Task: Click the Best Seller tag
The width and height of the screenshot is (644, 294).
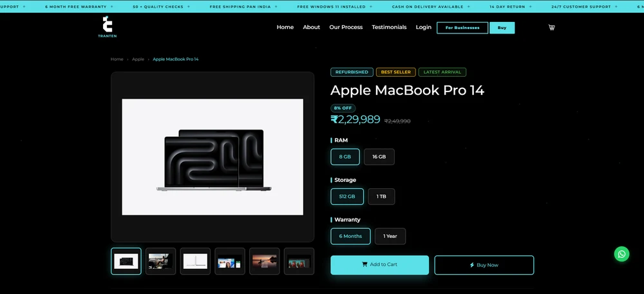Action: click(396, 72)
